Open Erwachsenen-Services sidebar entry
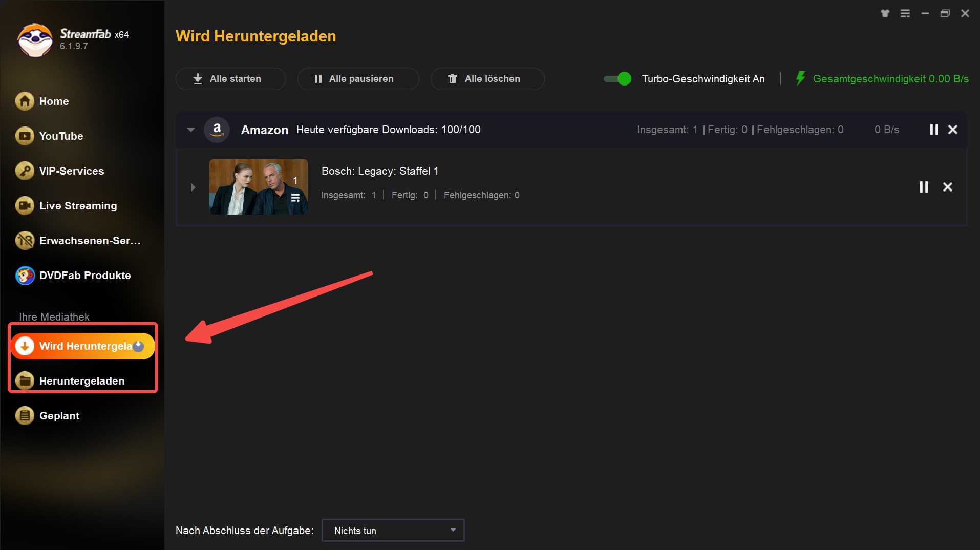The width and height of the screenshot is (980, 550). 78,241
